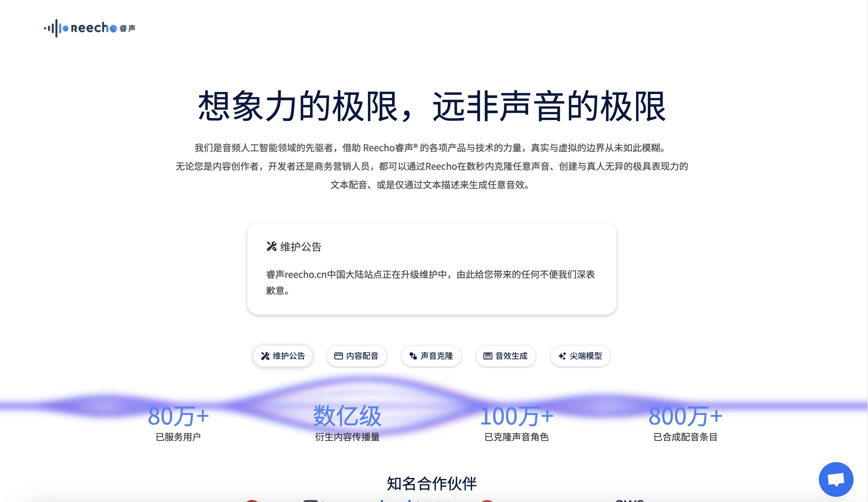868x502 pixels.
Task: Click the 100万+ cloned voices statistic
Action: coord(516,416)
